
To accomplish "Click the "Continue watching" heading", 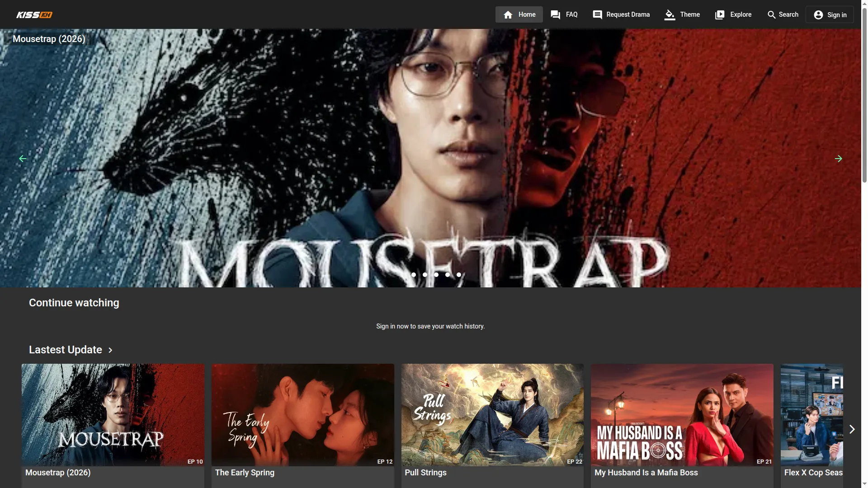I will pyautogui.click(x=74, y=303).
